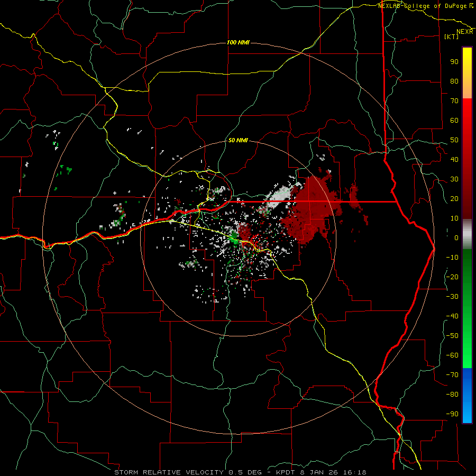Select the 60 value on the velocity scale

(x=454, y=121)
